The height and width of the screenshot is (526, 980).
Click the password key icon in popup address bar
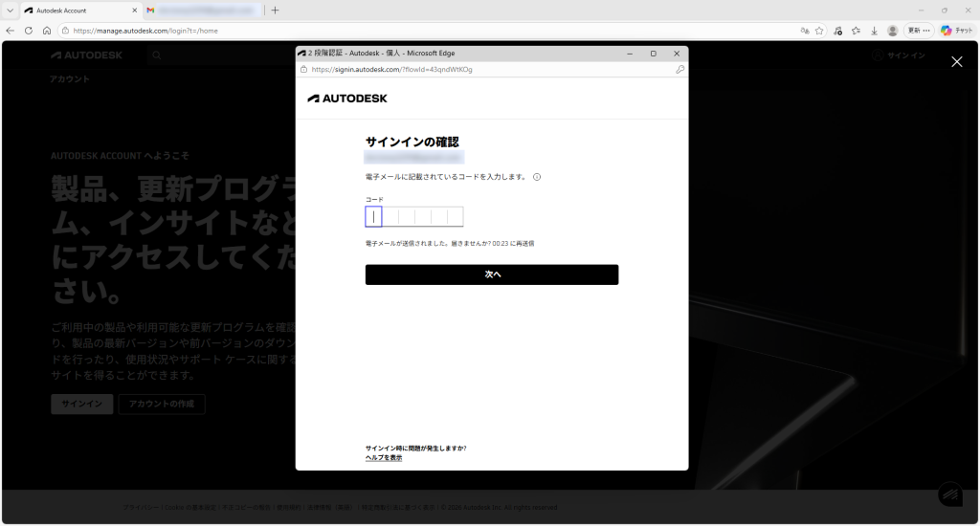679,70
